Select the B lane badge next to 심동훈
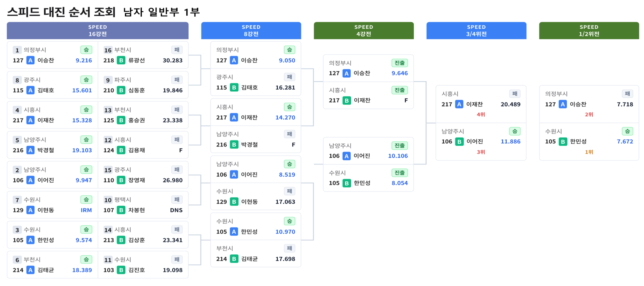This screenshot has width=644, height=286. (121, 90)
